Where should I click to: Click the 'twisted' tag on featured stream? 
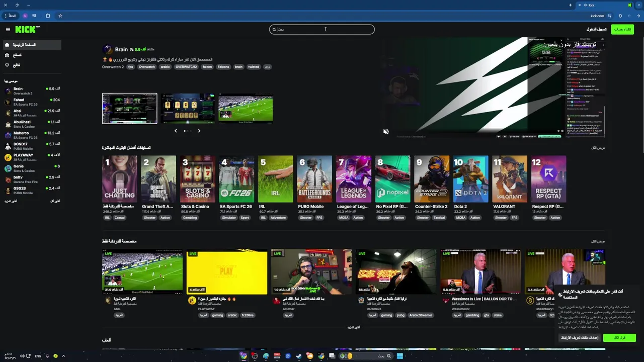coord(254,67)
